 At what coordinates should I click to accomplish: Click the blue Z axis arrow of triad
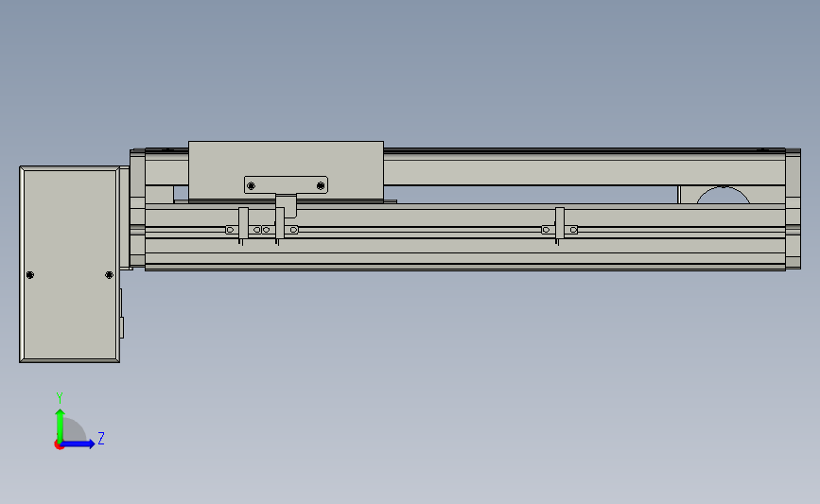coord(79,444)
